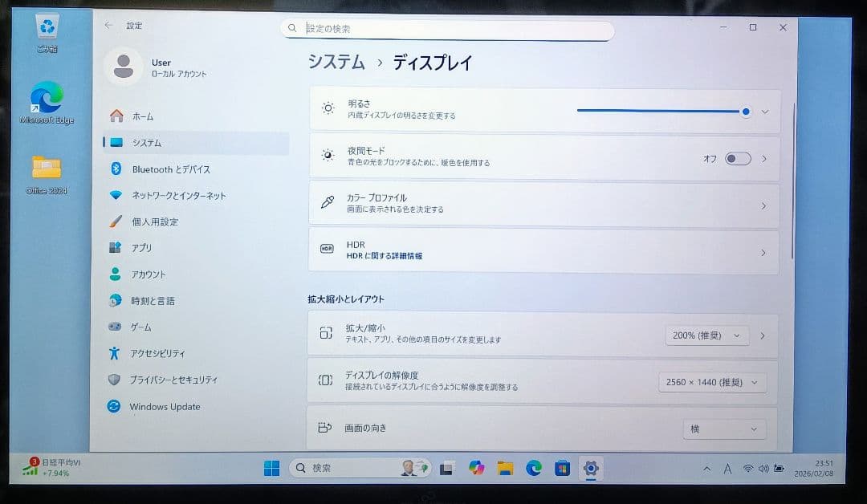Open HDR に関する詳細情報
The height and width of the screenshot is (504, 867).
543,252
